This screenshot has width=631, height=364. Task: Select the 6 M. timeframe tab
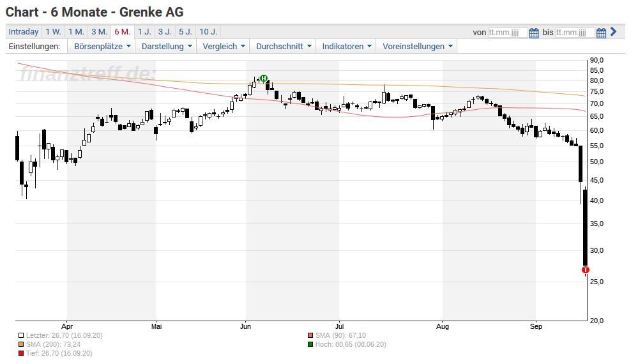pyautogui.click(x=123, y=32)
